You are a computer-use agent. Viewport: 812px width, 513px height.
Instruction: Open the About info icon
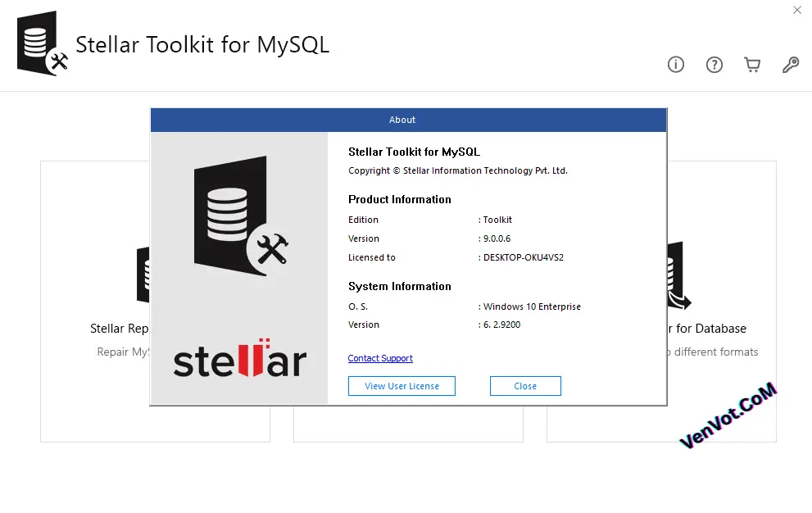[676, 65]
